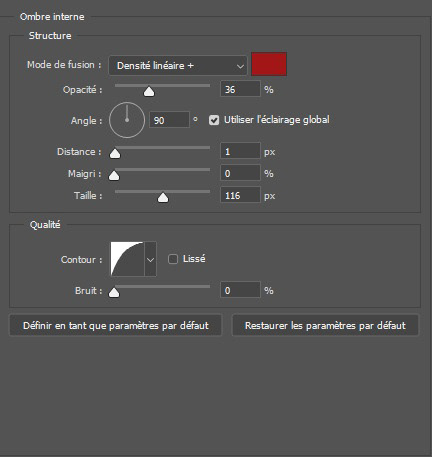Click the Distance slider handle
Screen dimensions: 432x457
click(115, 154)
